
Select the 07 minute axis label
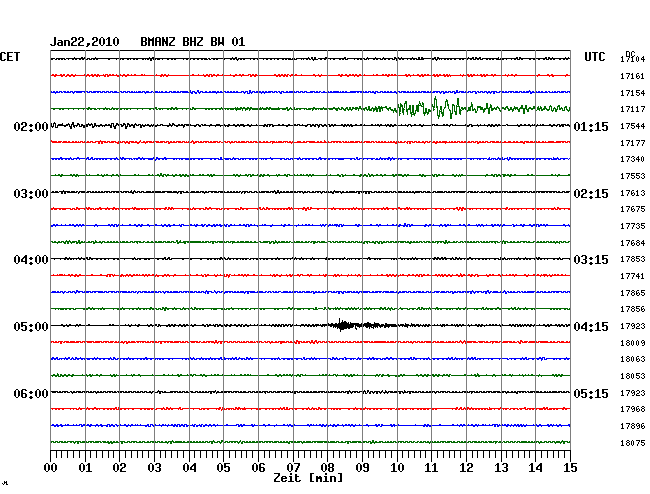point(293,468)
